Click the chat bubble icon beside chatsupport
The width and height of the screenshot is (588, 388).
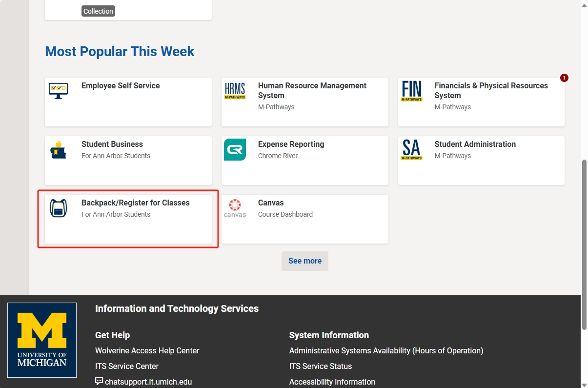tap(99, 381)
